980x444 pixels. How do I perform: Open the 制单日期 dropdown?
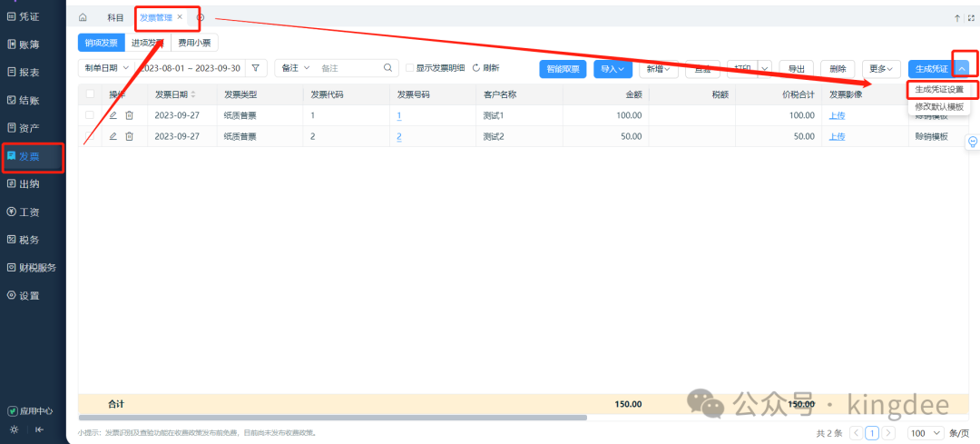point(106,68)
